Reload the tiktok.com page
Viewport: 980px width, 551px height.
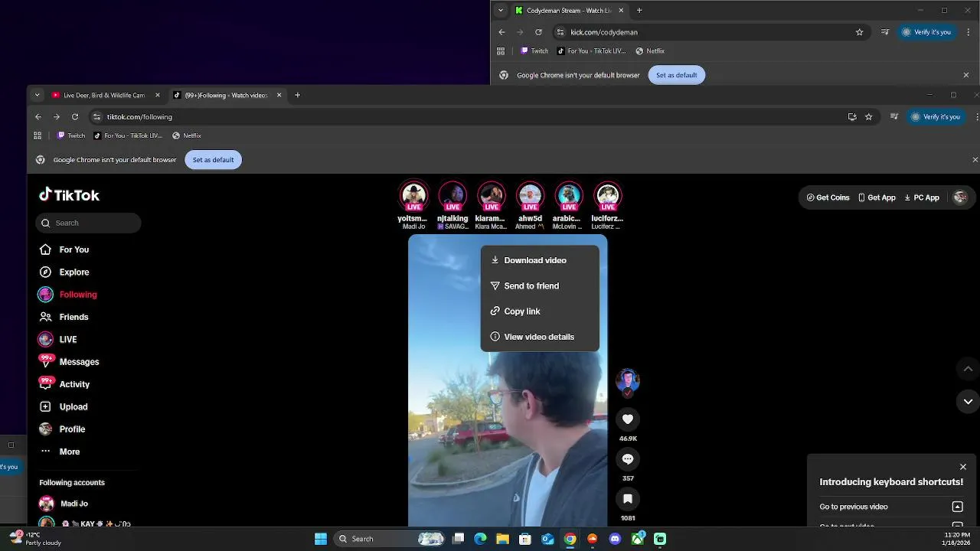coord(75,117)
